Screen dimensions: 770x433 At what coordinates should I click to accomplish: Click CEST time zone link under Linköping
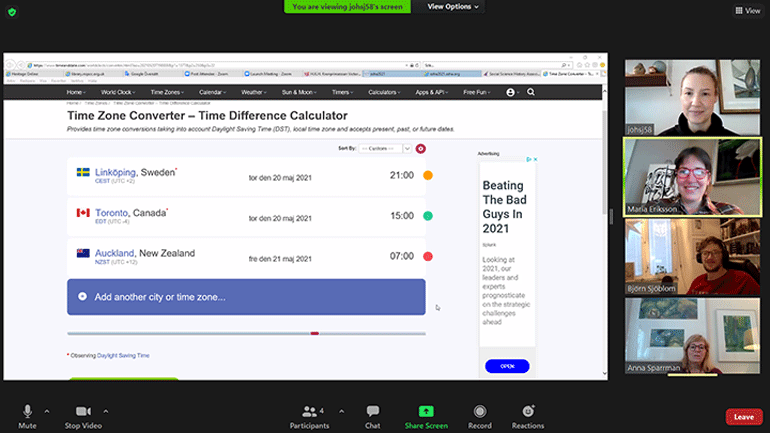[x=102, y=181]
